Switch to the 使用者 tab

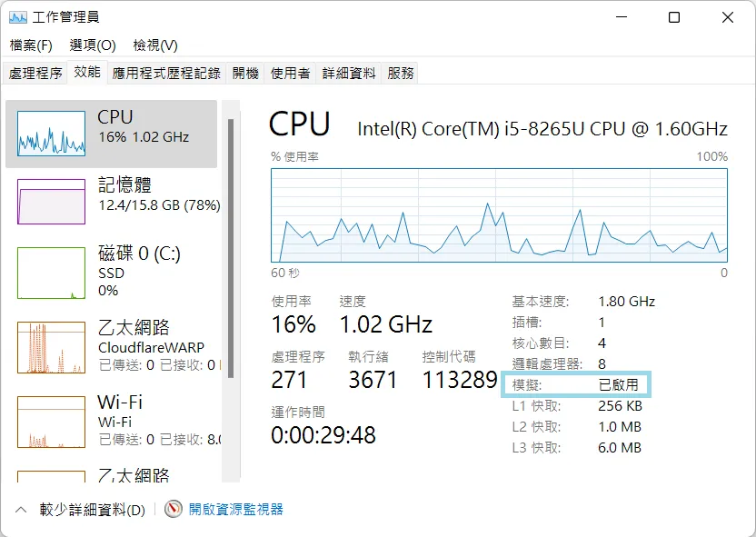tap(290, 74)
